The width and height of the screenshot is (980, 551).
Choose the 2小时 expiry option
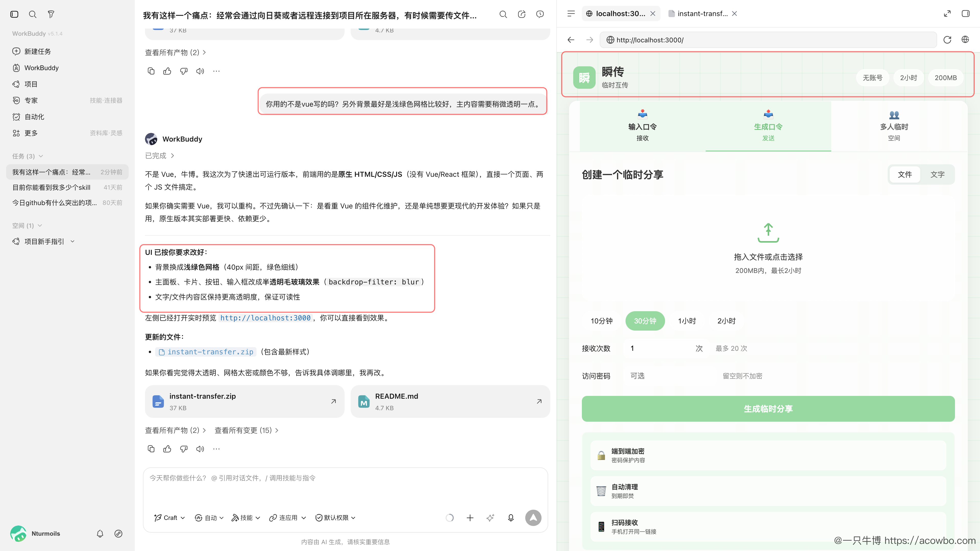[726, 321]
